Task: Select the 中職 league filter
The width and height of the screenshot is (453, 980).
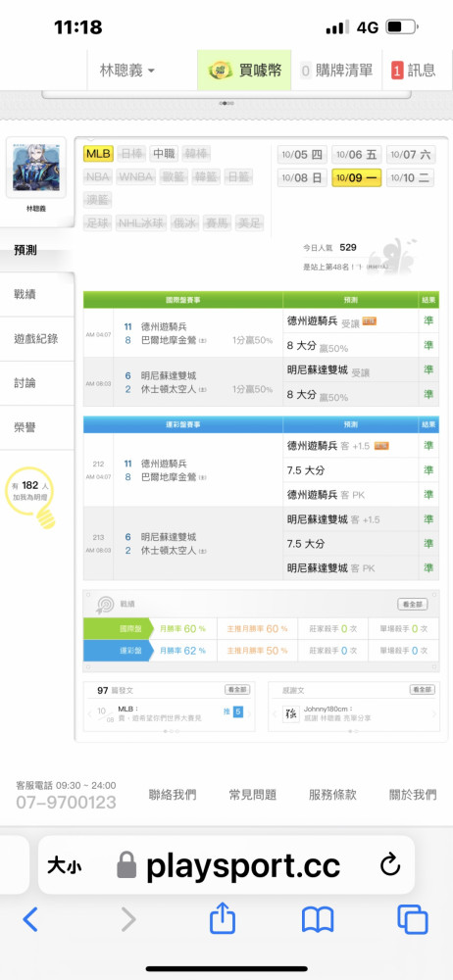Action: coord(165,154)
